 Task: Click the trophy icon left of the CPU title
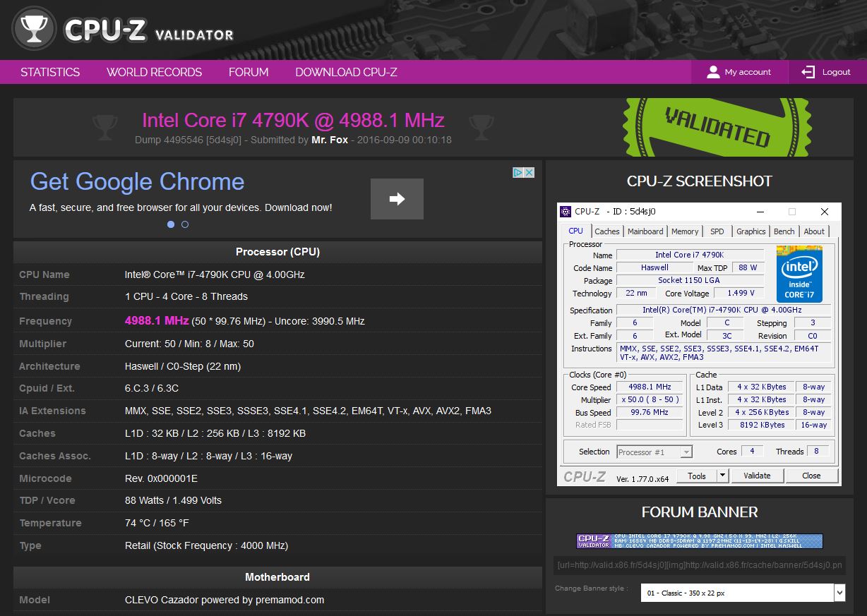click(x=104, y=127)
